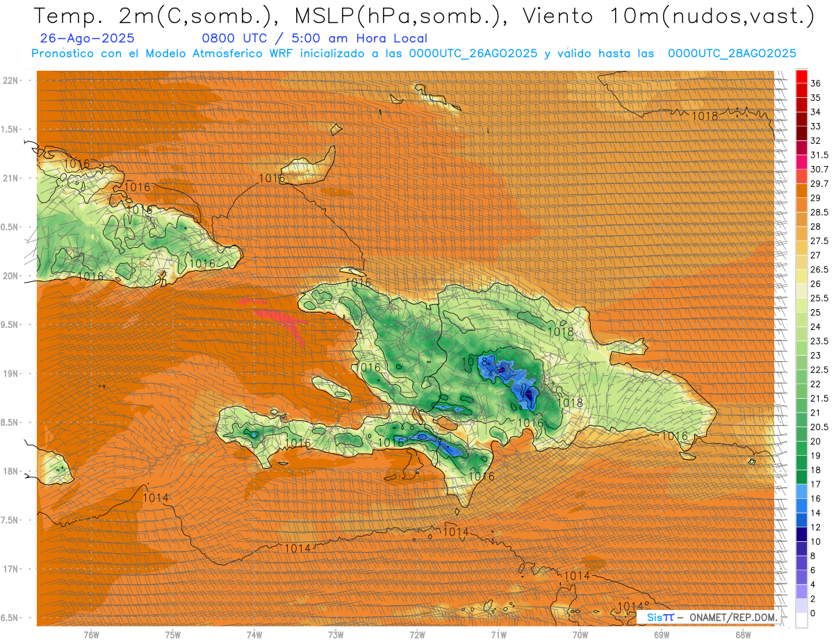Click the '1018' isobar label north of Puerto Plata coast, top right
The height and width of the screenshot is (644, 834).
tap(705, 116)
